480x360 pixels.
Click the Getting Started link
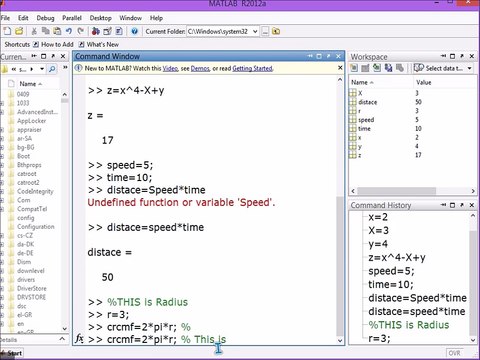point(252,68)
